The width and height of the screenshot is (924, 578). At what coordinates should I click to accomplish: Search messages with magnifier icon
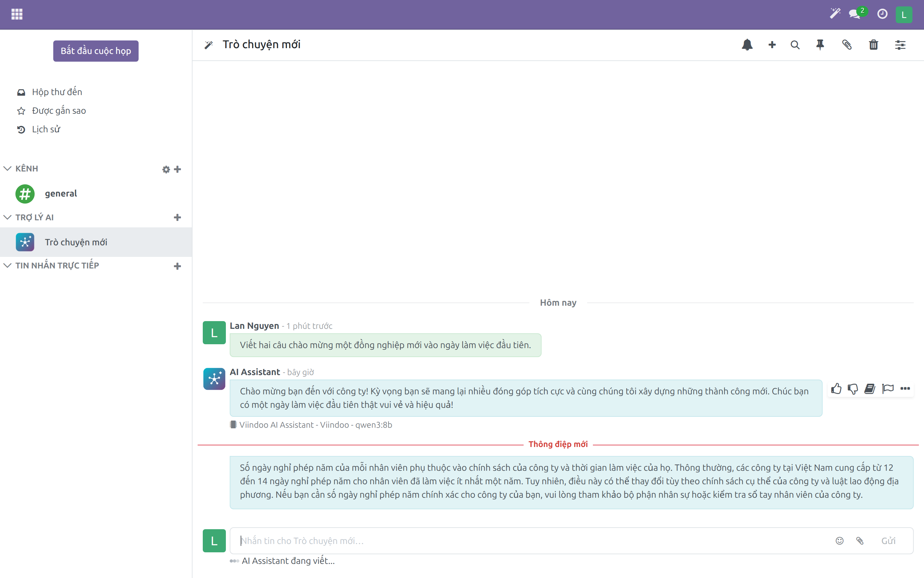795,45
